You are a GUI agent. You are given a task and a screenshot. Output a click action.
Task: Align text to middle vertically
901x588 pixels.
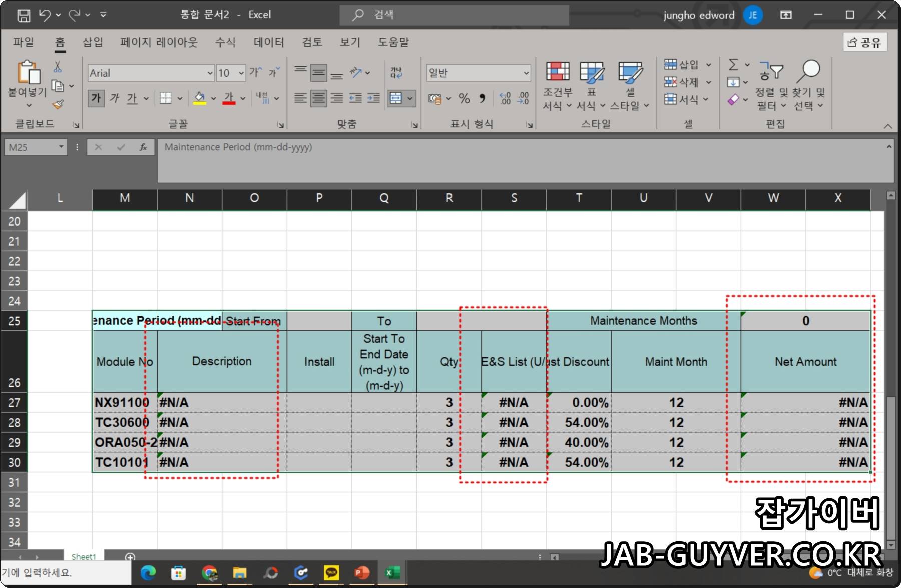point(319,73)
